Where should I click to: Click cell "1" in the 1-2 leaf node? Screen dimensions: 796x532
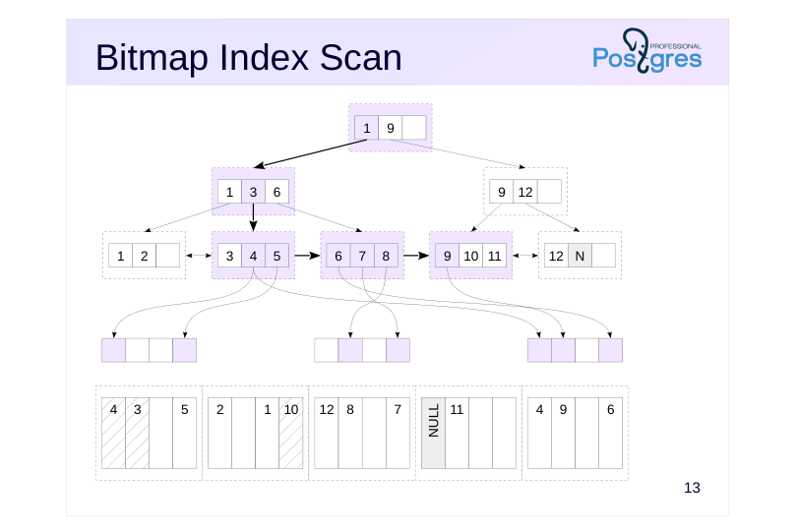120,256
